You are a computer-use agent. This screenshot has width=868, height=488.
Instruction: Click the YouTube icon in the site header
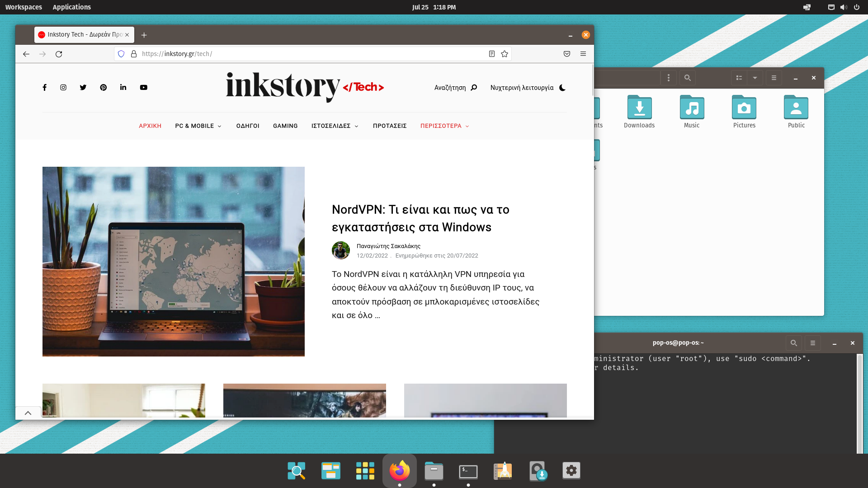pos(143,87)
